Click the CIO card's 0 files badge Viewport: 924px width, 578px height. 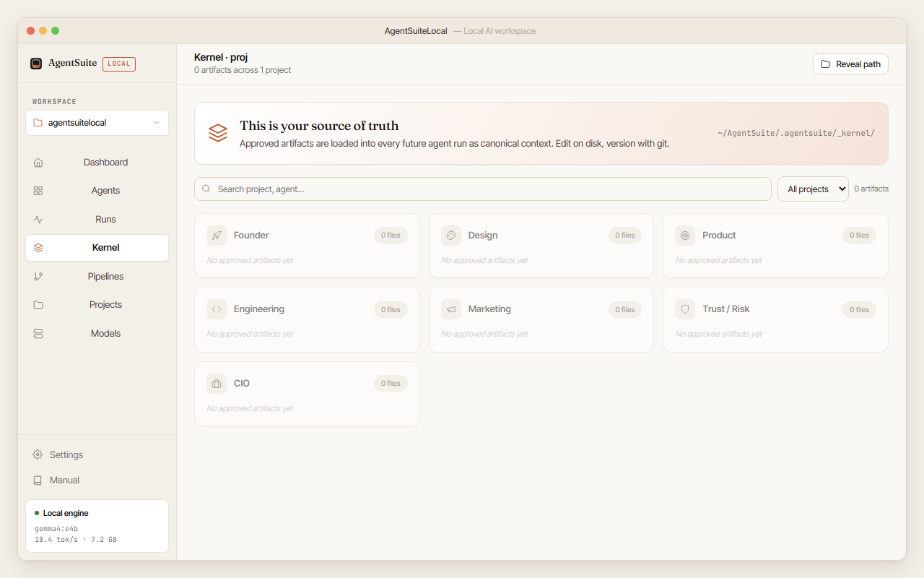point(391,384)
